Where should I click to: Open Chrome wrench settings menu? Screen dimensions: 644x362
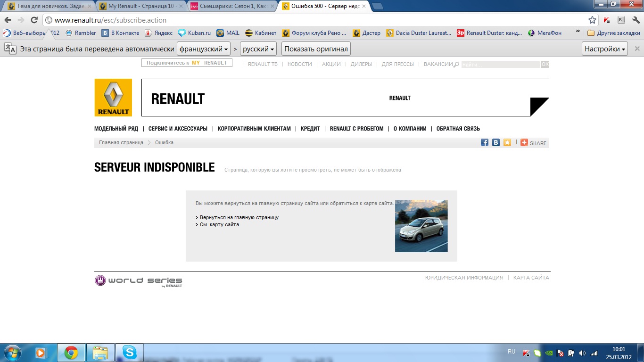(636, 20)
